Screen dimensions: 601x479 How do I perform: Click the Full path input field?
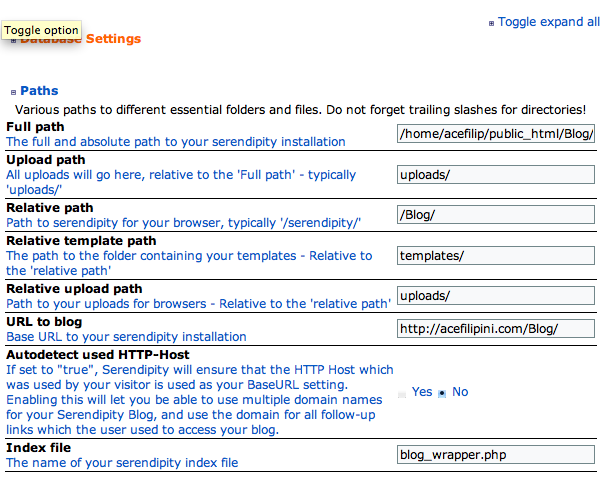496,133
